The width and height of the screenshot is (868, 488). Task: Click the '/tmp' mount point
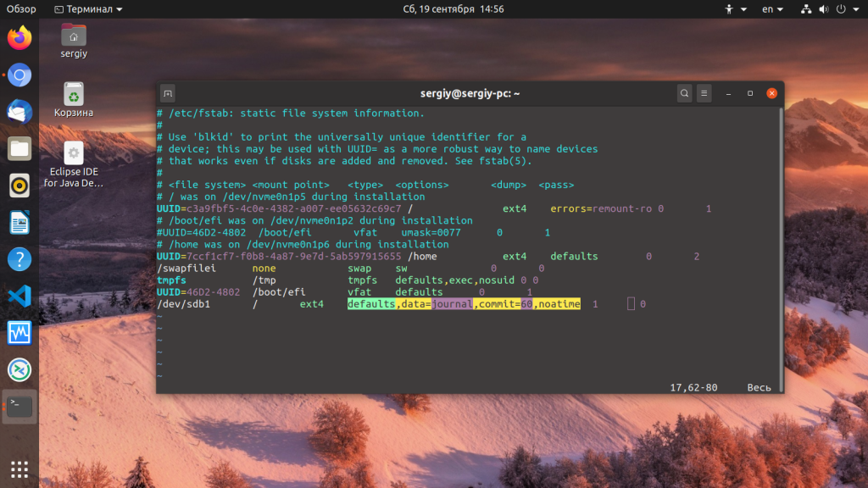(x=264, y=280)
